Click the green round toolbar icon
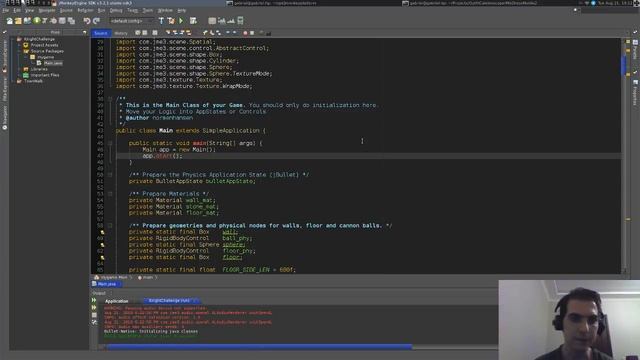This screenshot has height=360, width=640. [37, 20]
